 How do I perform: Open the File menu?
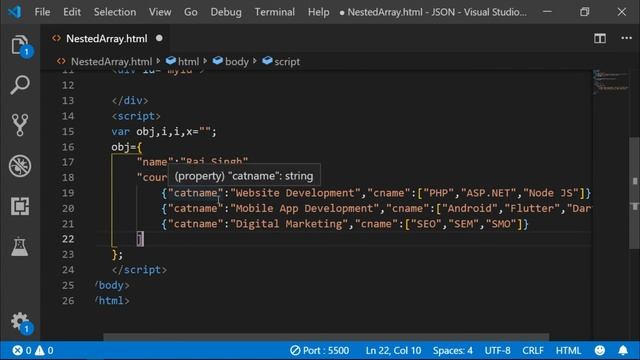42,12
